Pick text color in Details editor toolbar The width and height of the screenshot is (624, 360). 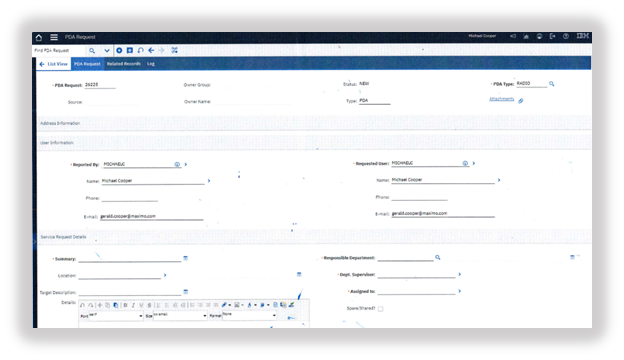click(x=250, y=305)
